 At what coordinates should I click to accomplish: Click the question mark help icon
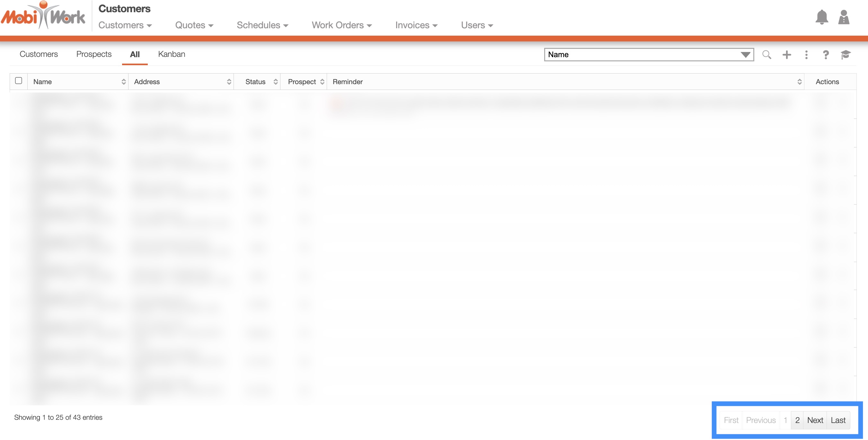[x=826, y=55]
